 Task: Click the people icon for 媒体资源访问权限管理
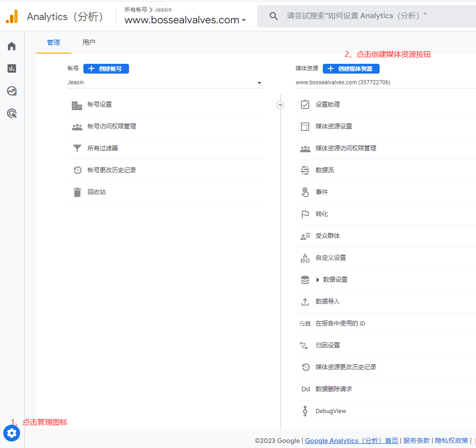point(305,149)
